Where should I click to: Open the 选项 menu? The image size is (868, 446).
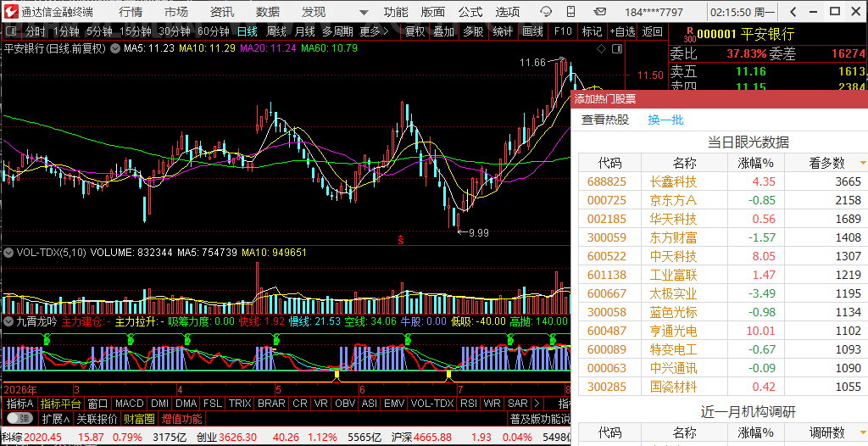point(508,12)
